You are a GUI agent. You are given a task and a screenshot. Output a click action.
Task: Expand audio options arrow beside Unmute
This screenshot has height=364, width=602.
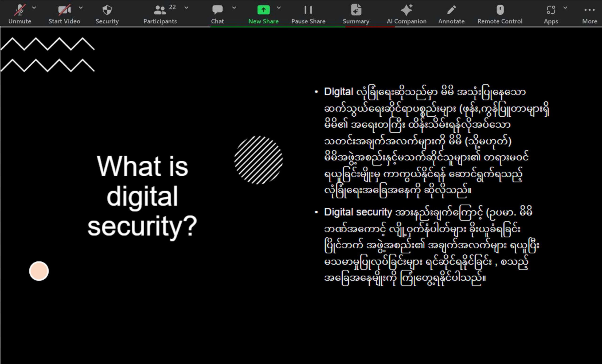pyautogui.click(x=34, y=8)
